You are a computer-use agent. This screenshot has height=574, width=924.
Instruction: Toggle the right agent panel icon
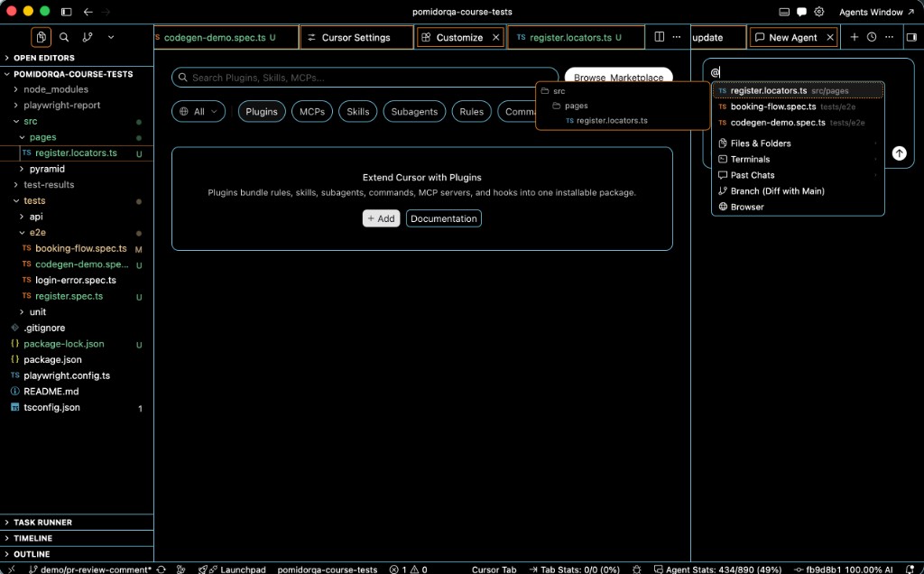[911, 37]
